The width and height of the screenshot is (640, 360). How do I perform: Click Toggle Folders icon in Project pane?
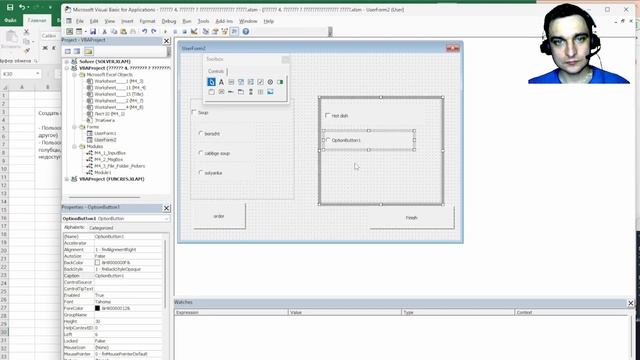tap(89, 51)
